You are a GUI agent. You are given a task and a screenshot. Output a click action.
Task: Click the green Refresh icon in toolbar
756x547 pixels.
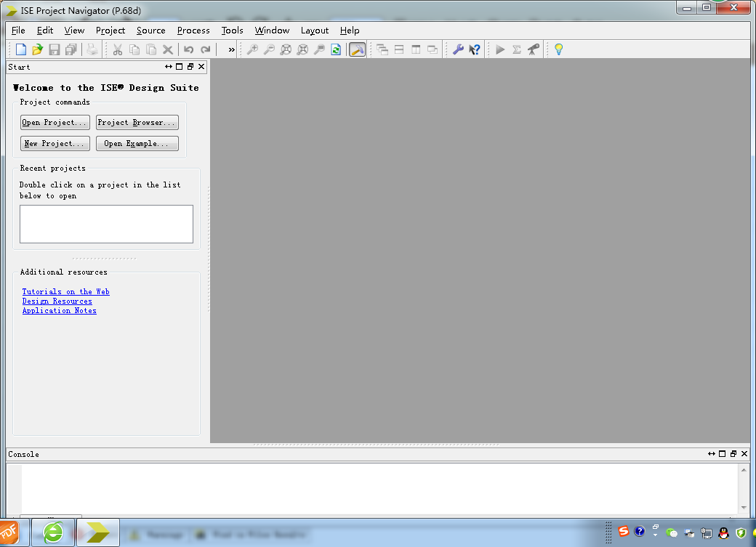[336, 49]
